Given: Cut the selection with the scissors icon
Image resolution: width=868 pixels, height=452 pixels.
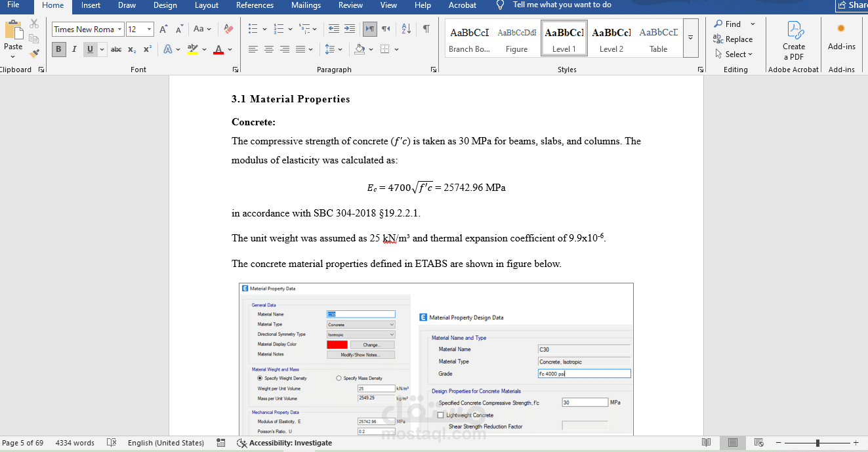Looking at the screenshot, I should [34, 24].
